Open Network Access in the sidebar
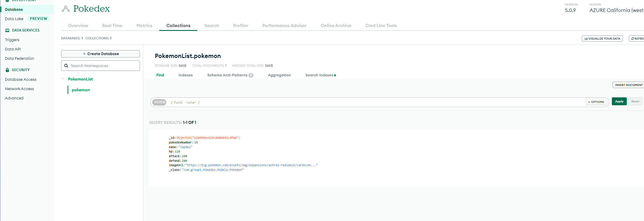 [19, 89]
